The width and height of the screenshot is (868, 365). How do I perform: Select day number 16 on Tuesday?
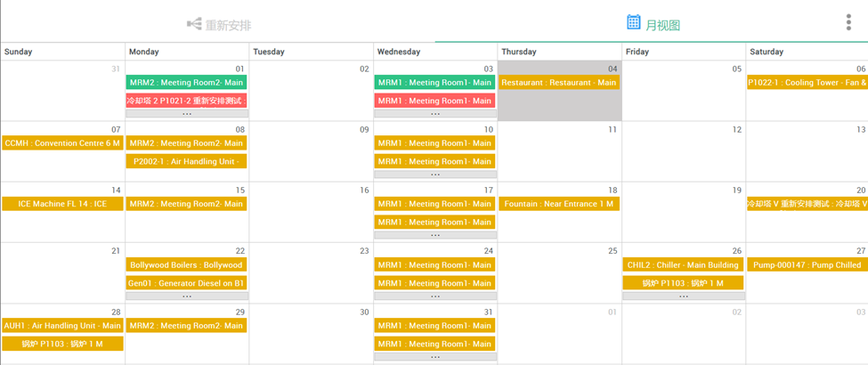(364, 191)
